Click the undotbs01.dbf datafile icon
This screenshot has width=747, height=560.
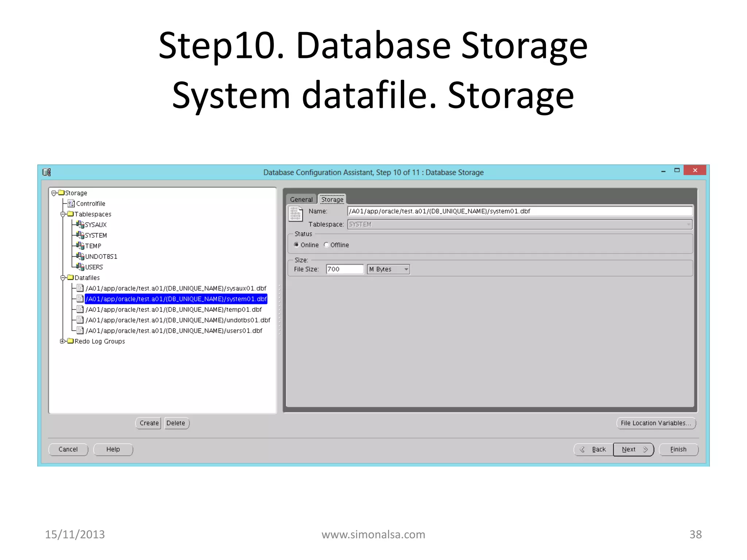pos(80,320)
